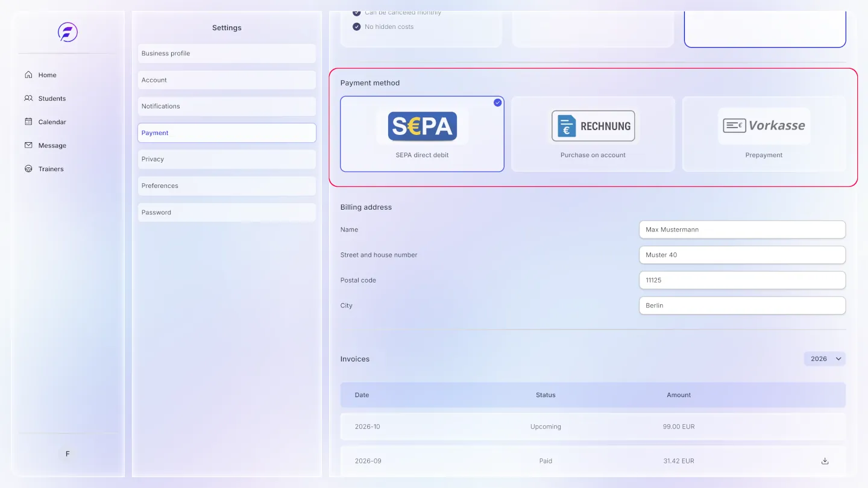The height and width of the screenshot is (488, 868).
Task: Click the Trainers icon in sidebar
Action: coord(28,169)
